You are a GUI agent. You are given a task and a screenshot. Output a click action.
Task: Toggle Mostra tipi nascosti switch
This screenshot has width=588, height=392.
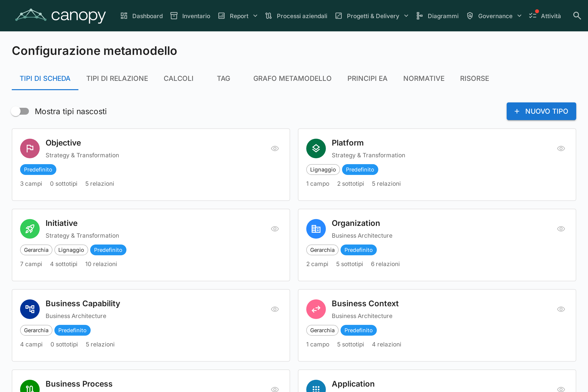pyautogui.click(x=20, y=111)
